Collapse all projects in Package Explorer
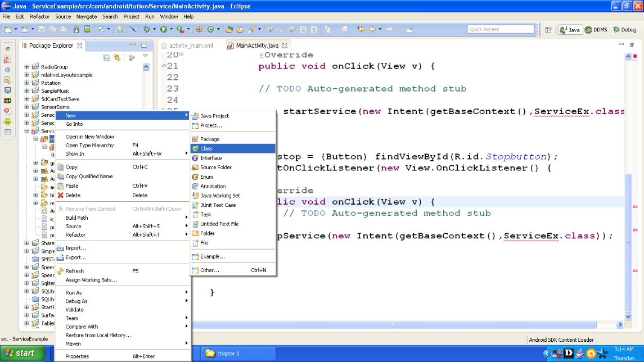The width and height of the screenshot is (644, 362). click(x=106, y=57)
